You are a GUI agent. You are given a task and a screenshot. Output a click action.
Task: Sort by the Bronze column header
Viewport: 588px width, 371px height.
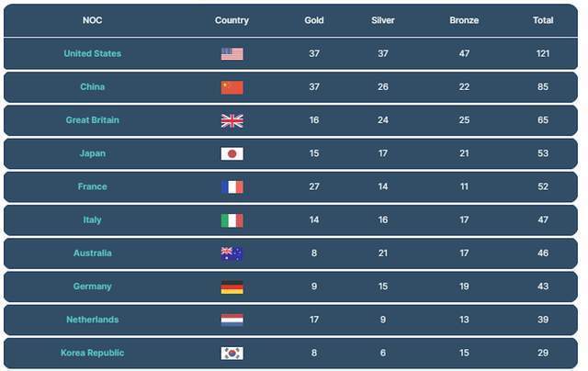click(464, 20)
